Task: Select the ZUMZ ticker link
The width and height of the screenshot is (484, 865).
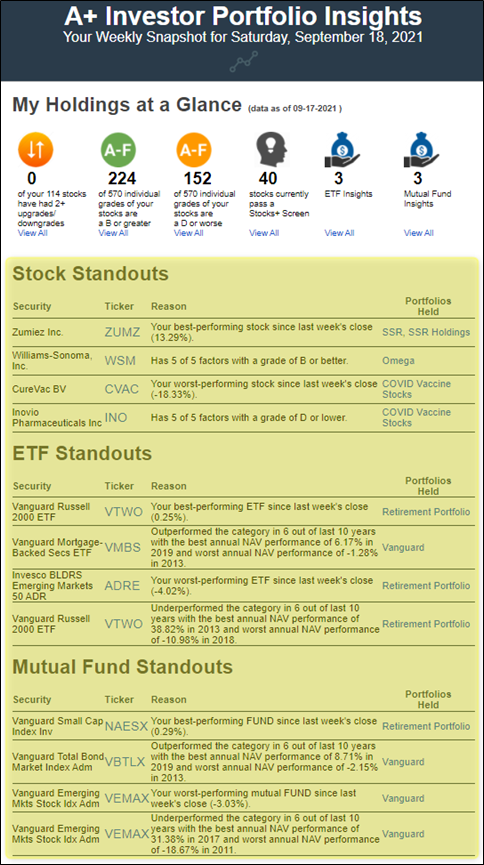Action: 123,332
